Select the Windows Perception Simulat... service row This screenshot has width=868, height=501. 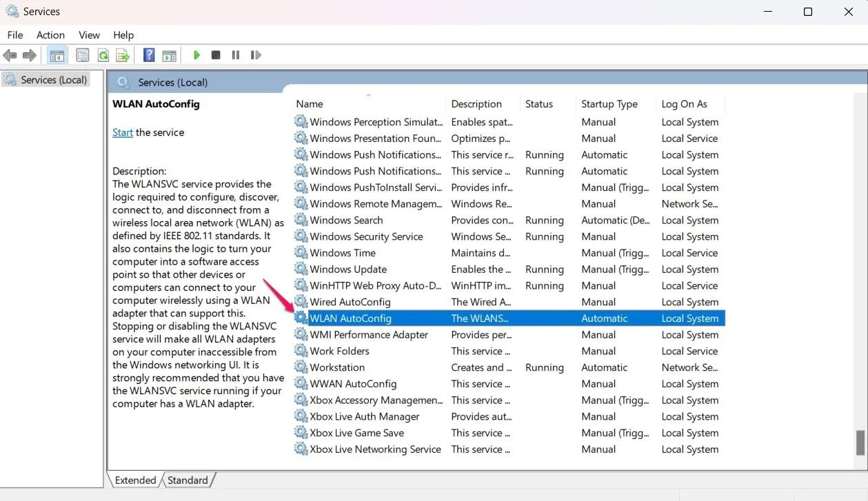point(509,122)
